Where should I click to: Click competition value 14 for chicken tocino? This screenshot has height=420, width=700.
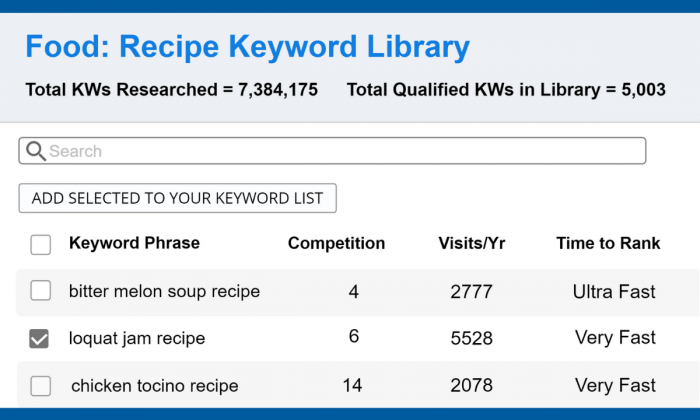pos(352,385)
